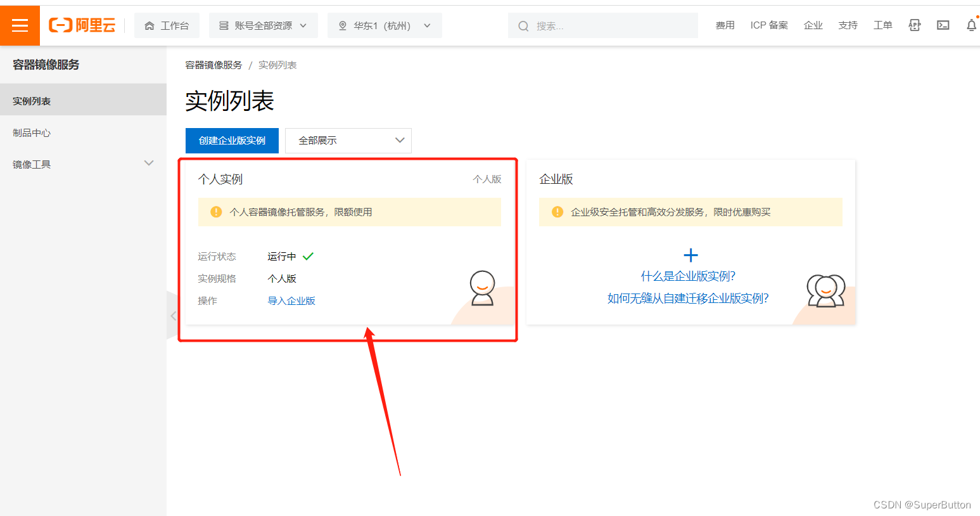
Task: Expand the 账号全部资源 dropdown
Action: [263, 25]
